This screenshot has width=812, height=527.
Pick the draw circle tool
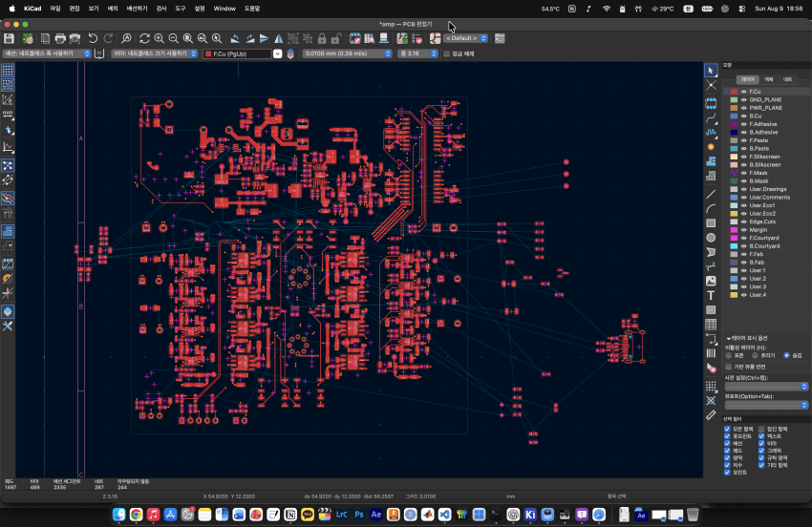click(x=711, y=238)
